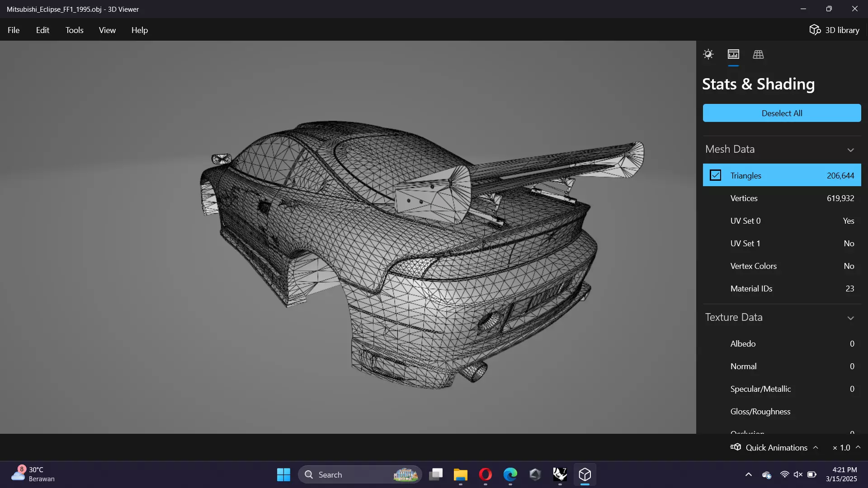Select the Gloss/Roughness texture row
The width and height of the screenshot is (868, 488).
(x=782, y=411)
